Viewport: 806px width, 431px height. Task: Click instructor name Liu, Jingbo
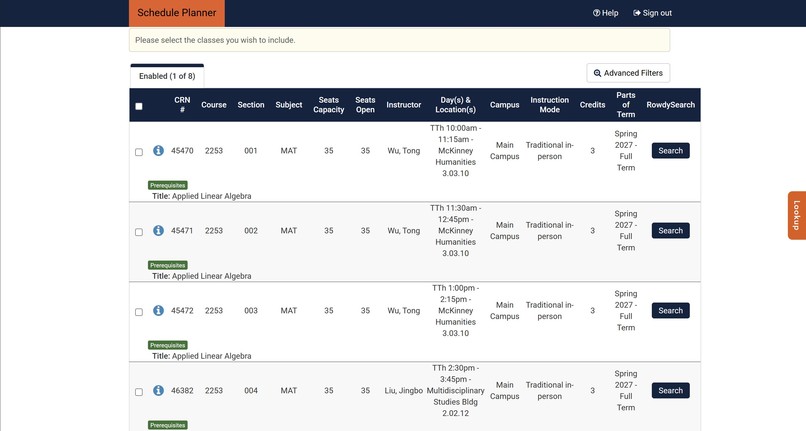tap(404, 390)
